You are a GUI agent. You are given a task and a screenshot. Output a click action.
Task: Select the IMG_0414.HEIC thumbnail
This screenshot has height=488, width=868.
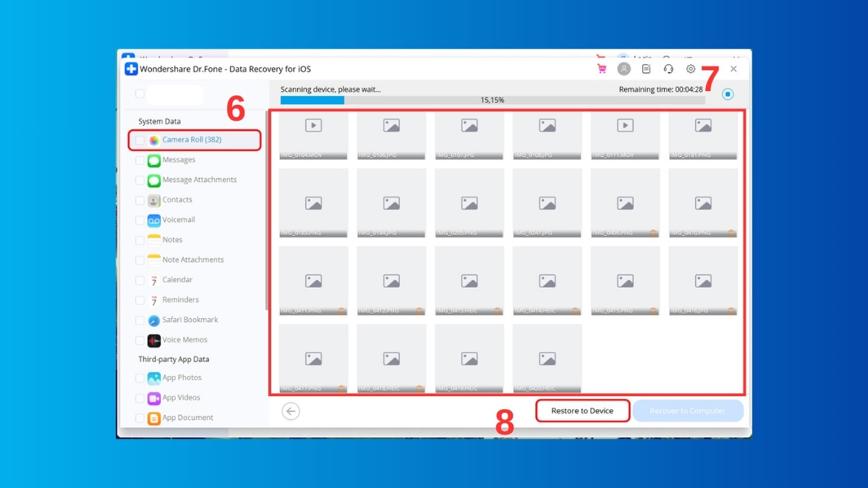tap(548, 281)
